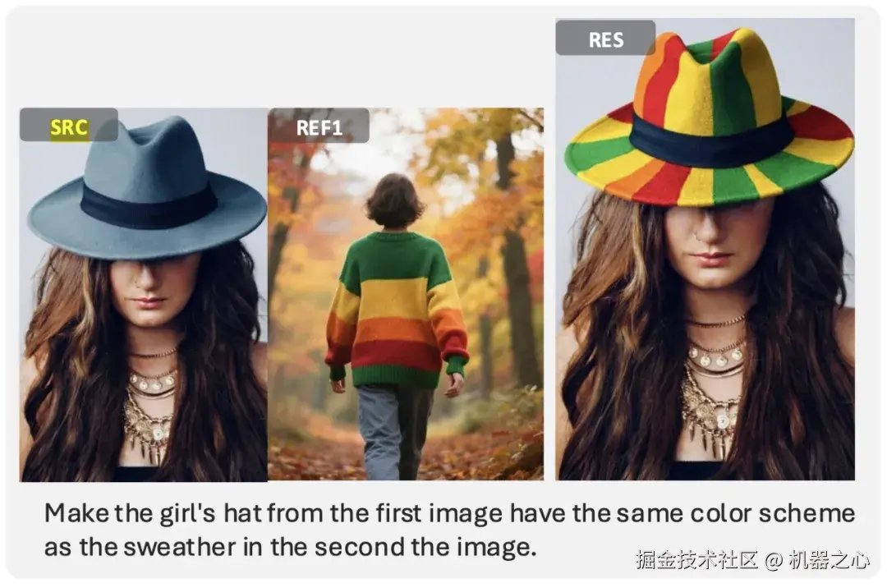Click the REF1 label tag
Viewport: 887px width, 588px height.
(x=319, y=126)
